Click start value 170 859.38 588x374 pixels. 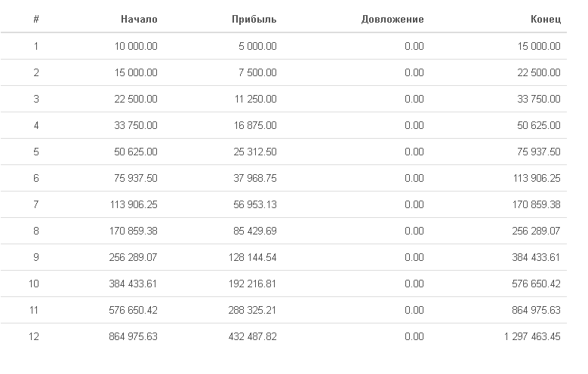coord(134,231)
